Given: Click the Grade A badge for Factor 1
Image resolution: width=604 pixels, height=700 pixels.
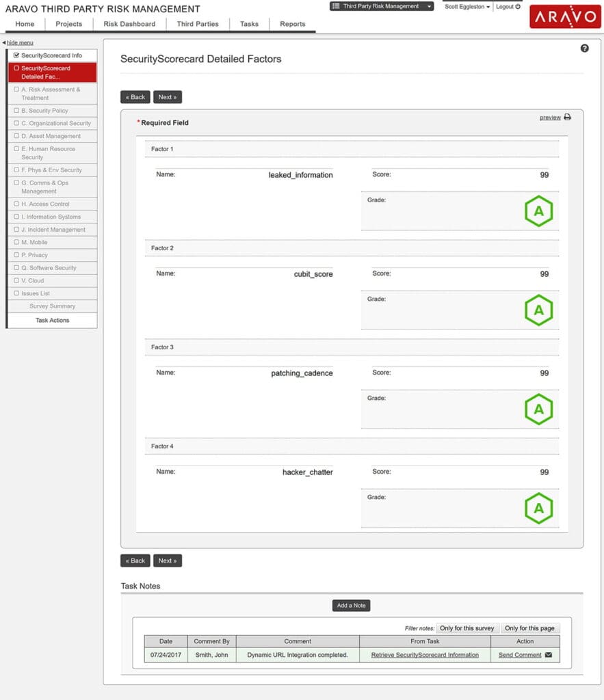Looking at the screenshot, I should tap(538, 211).
